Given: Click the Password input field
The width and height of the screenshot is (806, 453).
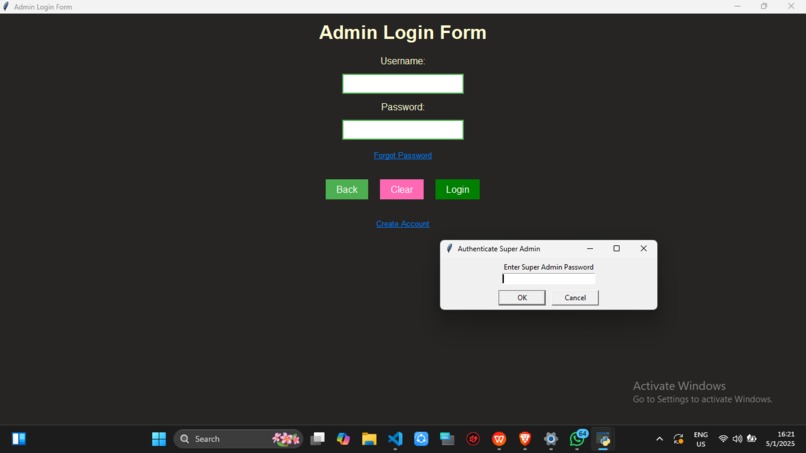Looking at the screenshot, I should [x=402, y=130].
